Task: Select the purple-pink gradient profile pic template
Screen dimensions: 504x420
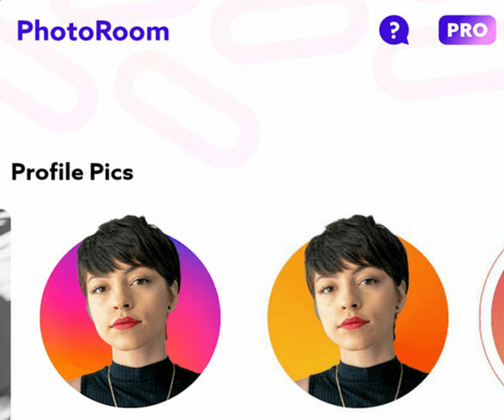Action: point(130,312)
